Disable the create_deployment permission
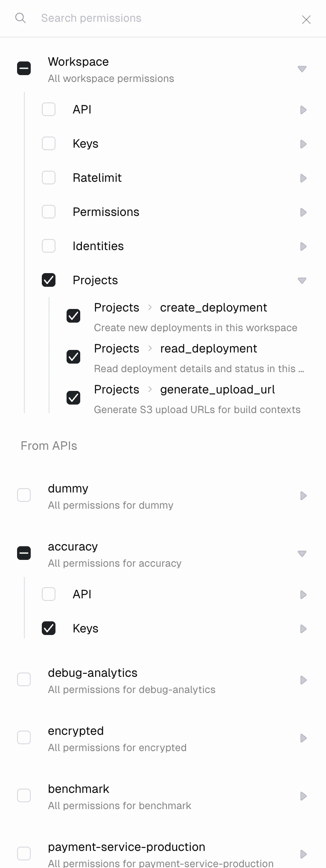The height and width of the screenshot is (868, 326). coord(73,316)
